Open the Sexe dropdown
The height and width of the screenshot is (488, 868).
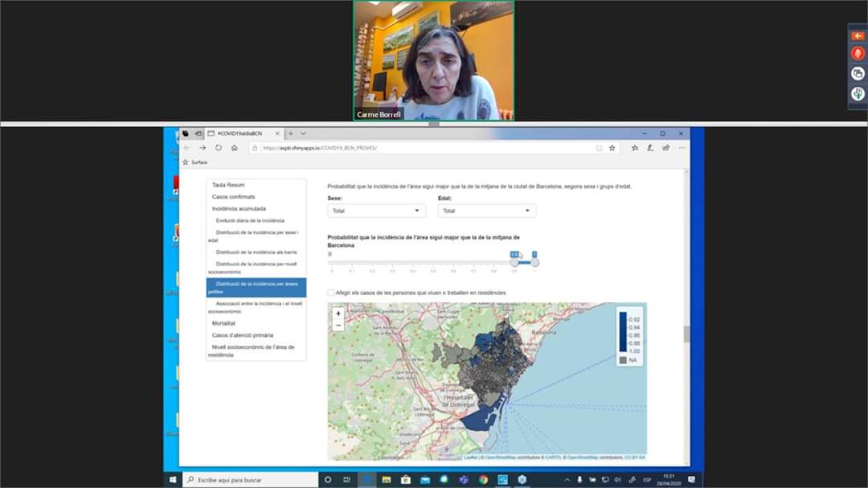pyautogui.click(x=376, y=210)
